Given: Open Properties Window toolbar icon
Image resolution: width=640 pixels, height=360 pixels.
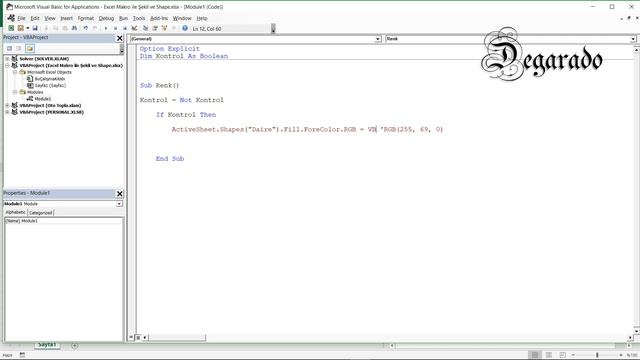Looking at the screenshot, I should point(155,28).
